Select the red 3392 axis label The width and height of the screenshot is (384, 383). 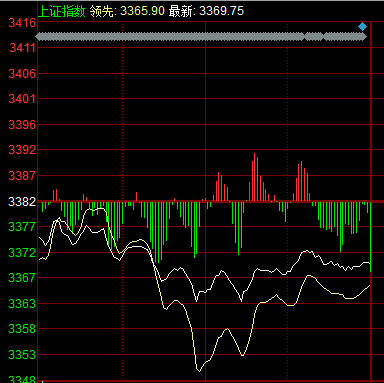click(22, 150)
